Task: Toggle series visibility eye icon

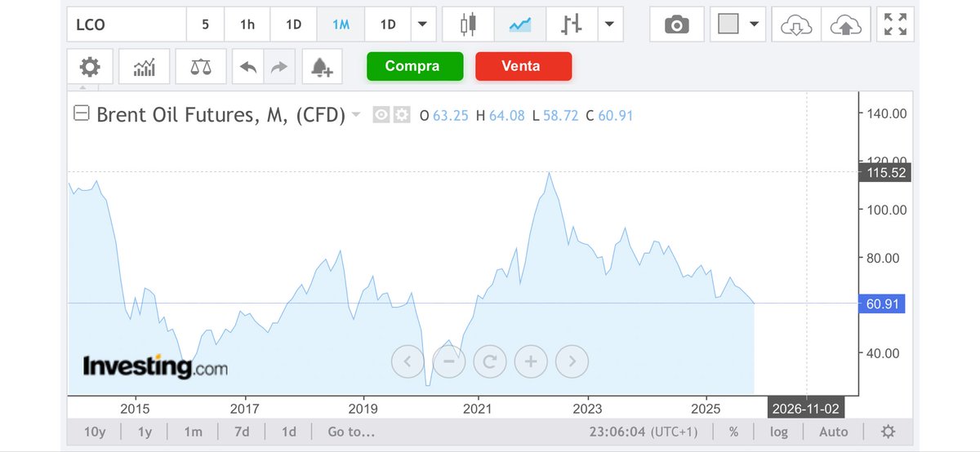Action: click(x=381, y=115)
